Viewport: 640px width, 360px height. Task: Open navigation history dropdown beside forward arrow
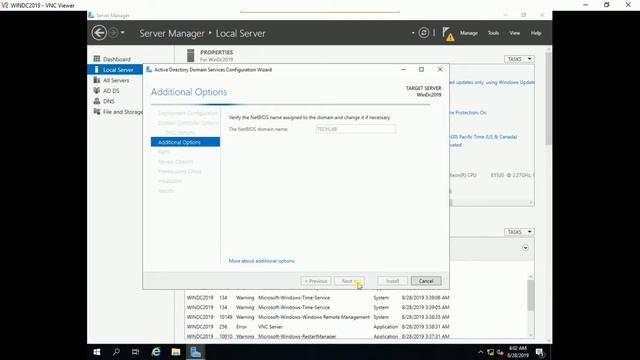[122, 33]
